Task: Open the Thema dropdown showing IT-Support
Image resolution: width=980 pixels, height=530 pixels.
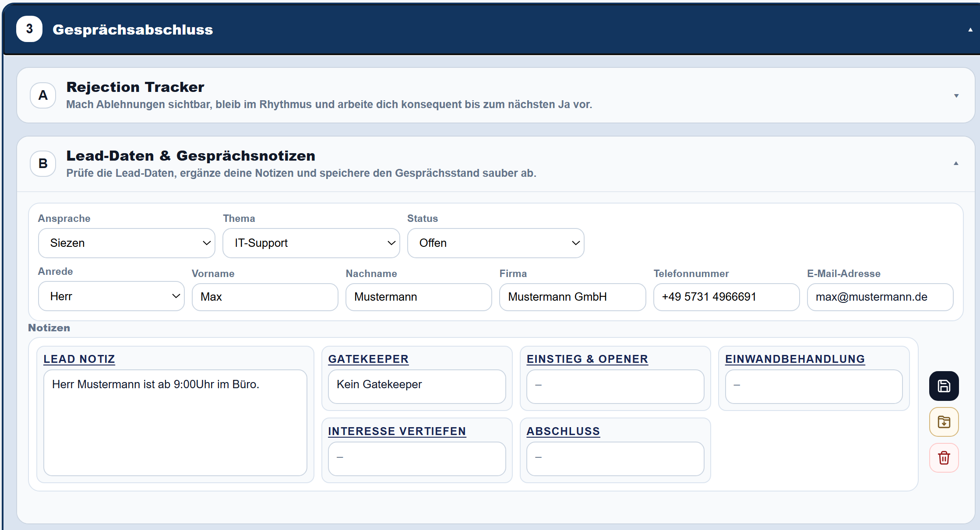Action: click(x=311, y=243)
